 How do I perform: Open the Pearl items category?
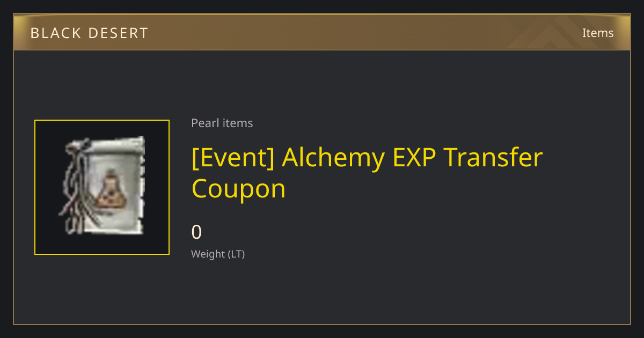tap(222, 123)
